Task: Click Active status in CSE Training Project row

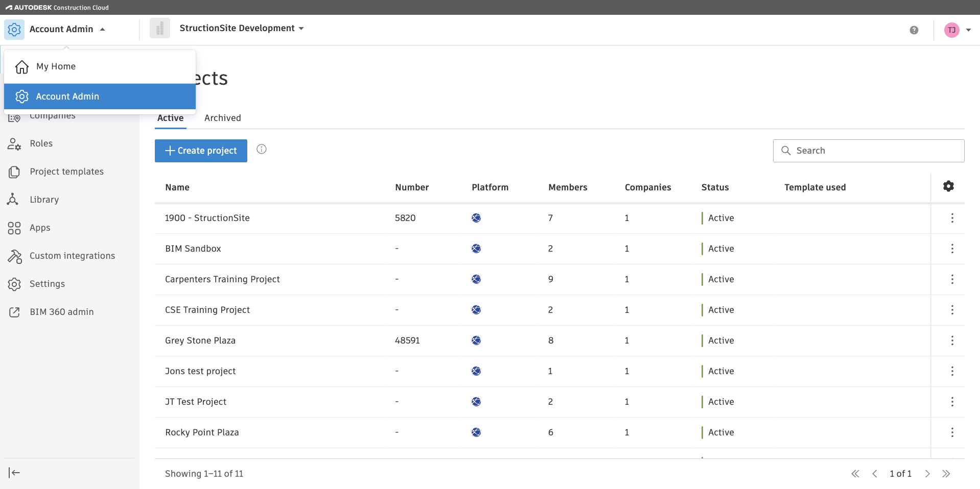Action: pos(720,310)
